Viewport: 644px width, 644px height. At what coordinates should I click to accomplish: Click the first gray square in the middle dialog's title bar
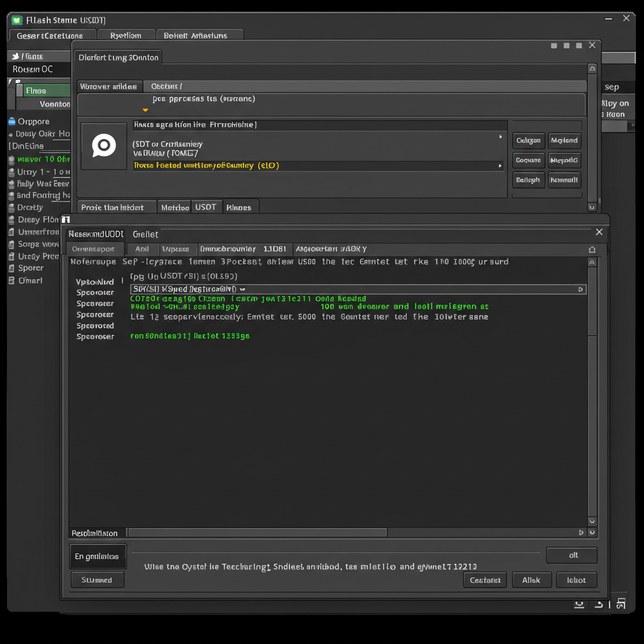pyautogui.click(x=554, y=45)
